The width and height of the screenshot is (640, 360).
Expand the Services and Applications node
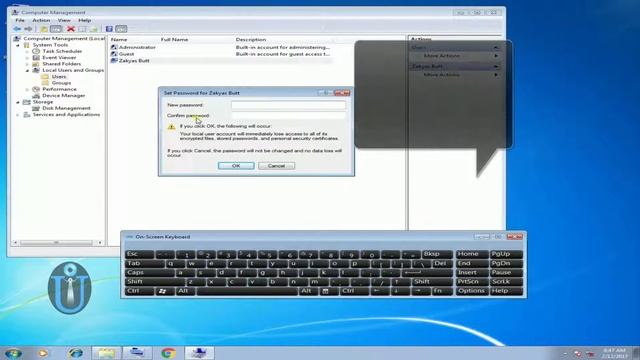(18, 115)
